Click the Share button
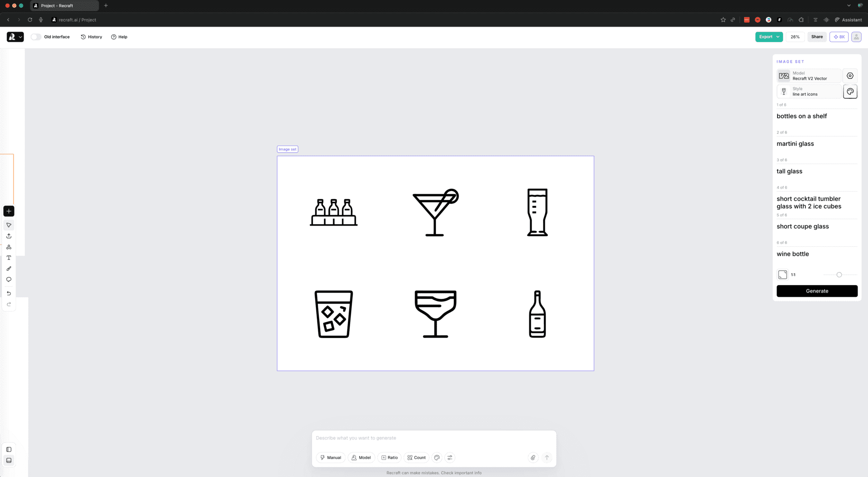868x477 pixels. point(816,37)
